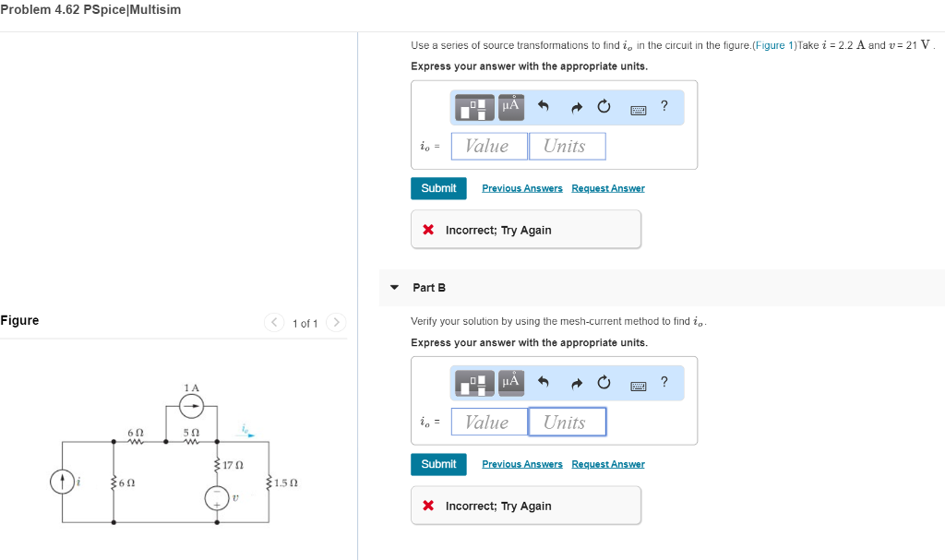Select the μA units icon in Part B
This screenshot has width=945, height=560.
pyautogui.click(x=510, y=381)
